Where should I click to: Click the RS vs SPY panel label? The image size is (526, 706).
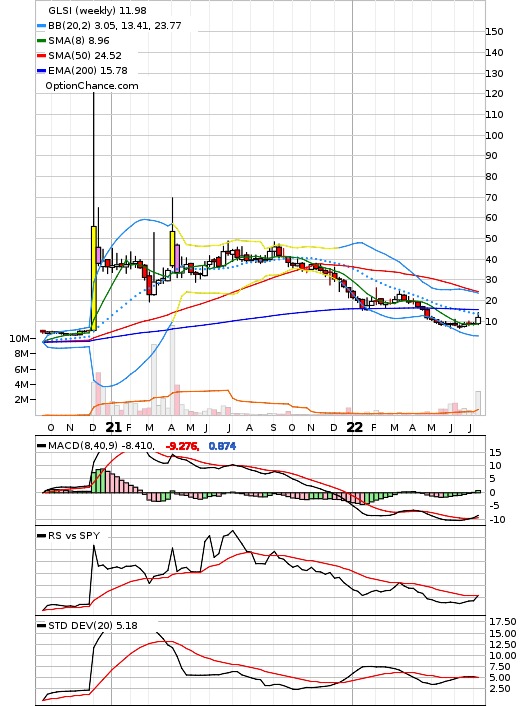[74, 536]
